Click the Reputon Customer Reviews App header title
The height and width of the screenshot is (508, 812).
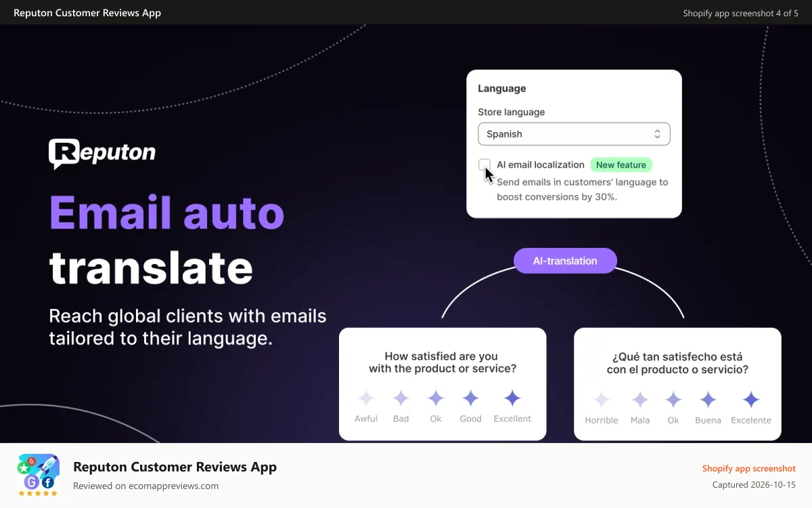(x=87, y=13)
